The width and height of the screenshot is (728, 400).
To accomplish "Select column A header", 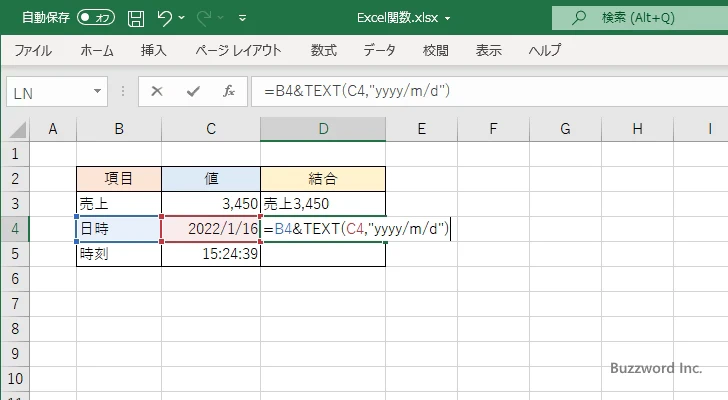I will (x=53, y=129).
